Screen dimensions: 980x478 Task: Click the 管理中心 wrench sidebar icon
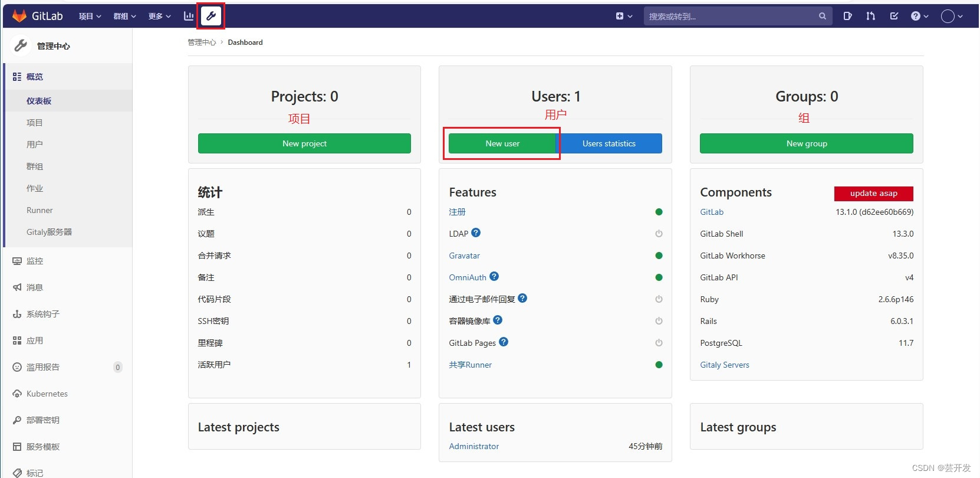click(x=21, y=45)
